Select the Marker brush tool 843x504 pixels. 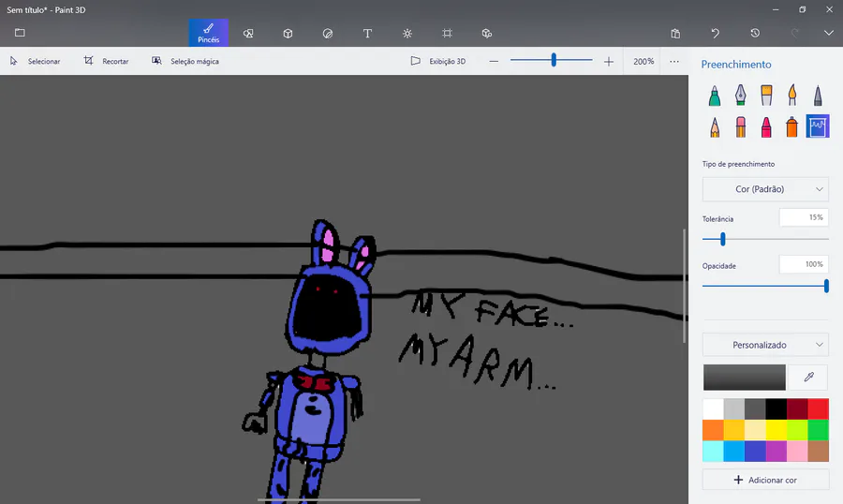[x=715, y=96]
